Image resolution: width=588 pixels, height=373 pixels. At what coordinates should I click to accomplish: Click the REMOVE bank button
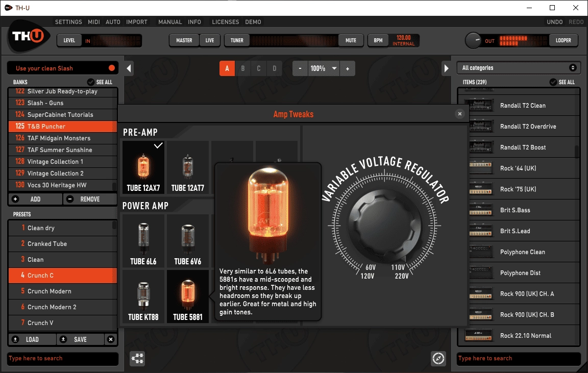90,199
